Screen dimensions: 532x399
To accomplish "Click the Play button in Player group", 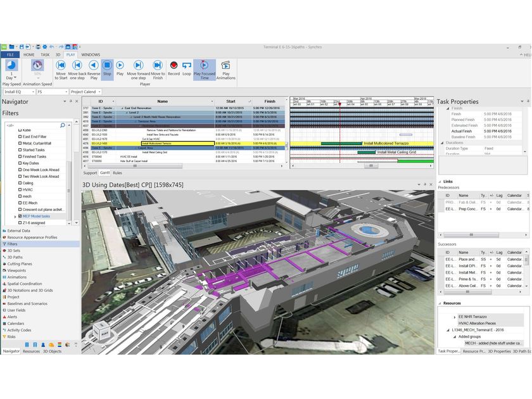I will click(x=120, y=70).
